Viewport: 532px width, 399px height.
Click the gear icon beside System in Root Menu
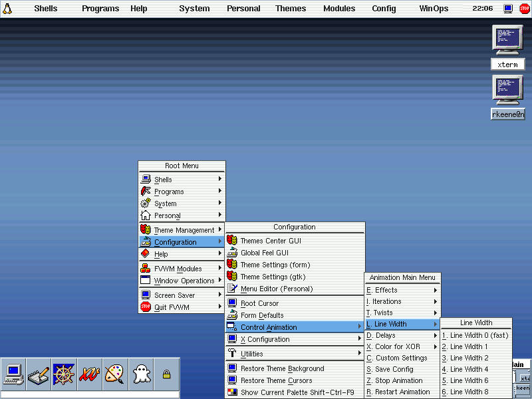[x=146, y=203]
